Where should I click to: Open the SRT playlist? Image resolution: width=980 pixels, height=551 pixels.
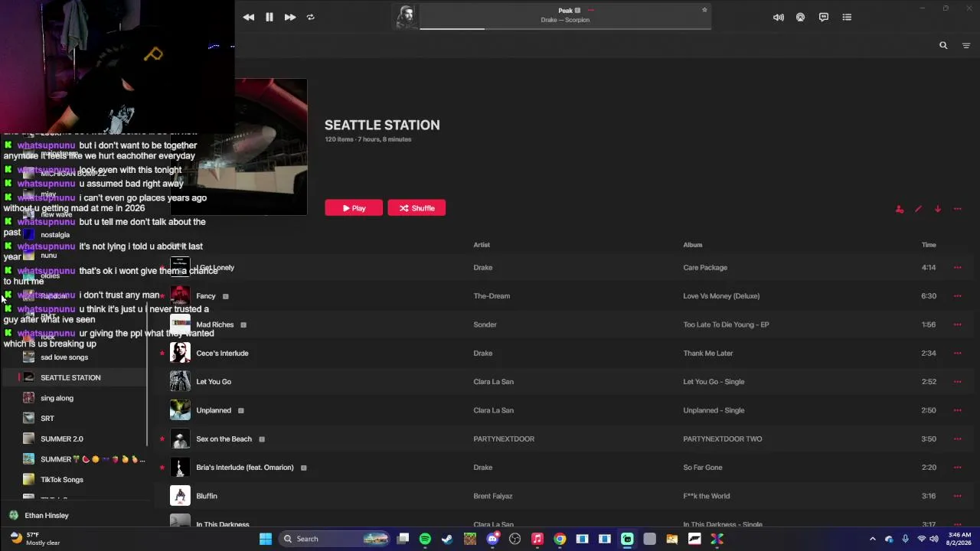pos(47,419)
